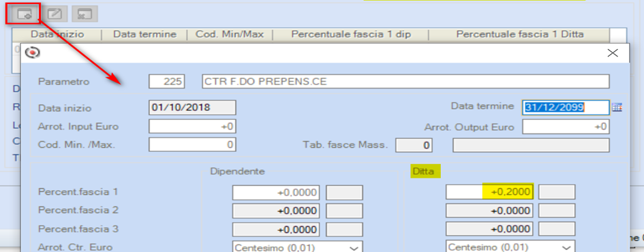Select the Tab. fasce Mass. code field

click(414, 145)
